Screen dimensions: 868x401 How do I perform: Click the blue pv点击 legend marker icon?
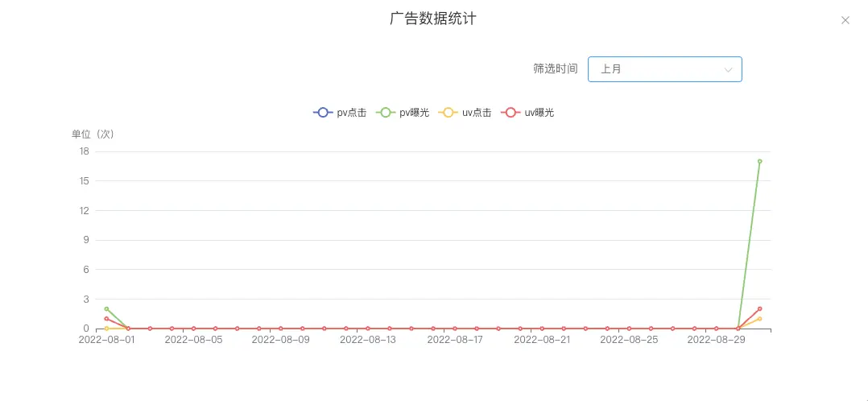tap(323, 113)
